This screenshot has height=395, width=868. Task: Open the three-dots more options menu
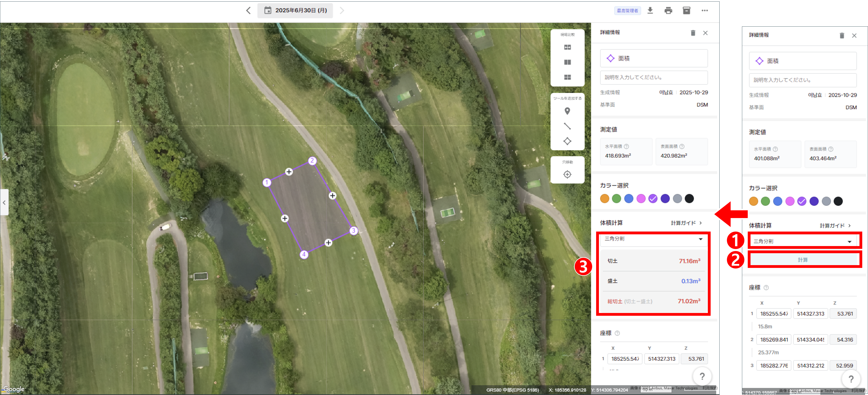point(704,11)
